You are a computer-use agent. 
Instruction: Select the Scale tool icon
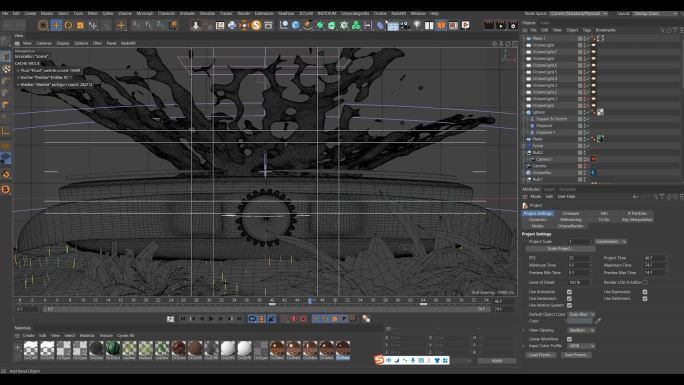80,25
